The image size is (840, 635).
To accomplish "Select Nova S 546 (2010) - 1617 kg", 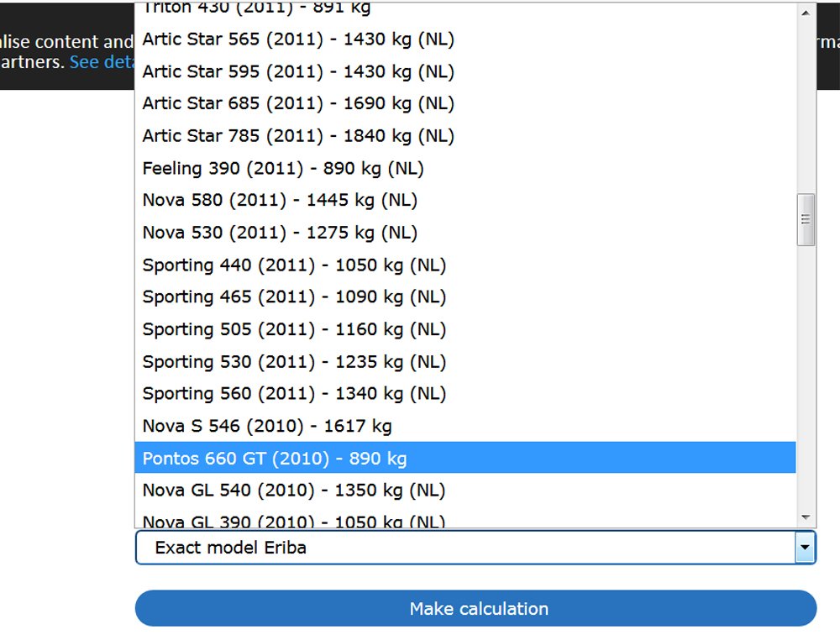I will pos(465,426).
